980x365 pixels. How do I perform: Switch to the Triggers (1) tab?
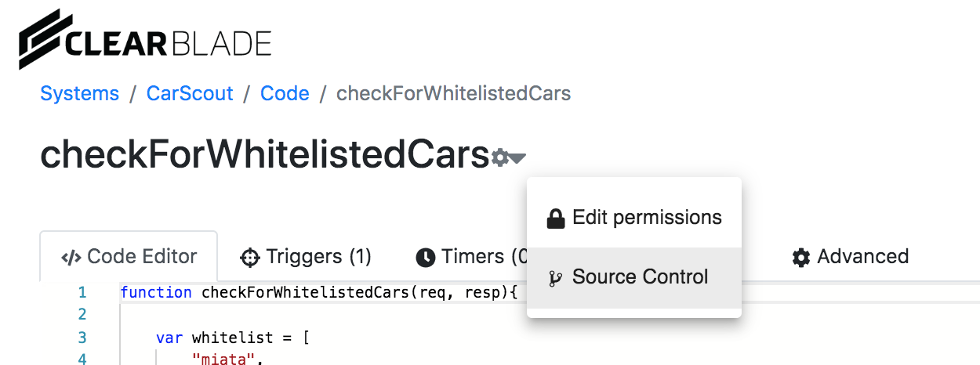306,257
